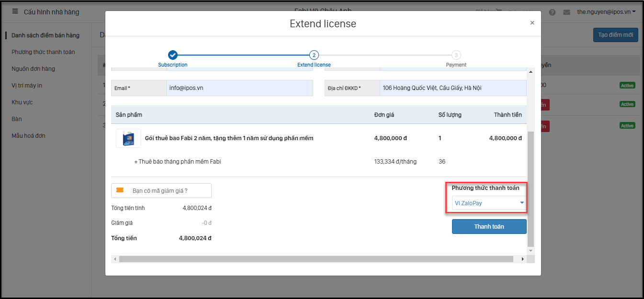Screen dimensions: 644x299
Task: Click the Fabi package product thumbnail
Action: coord(128,138)
